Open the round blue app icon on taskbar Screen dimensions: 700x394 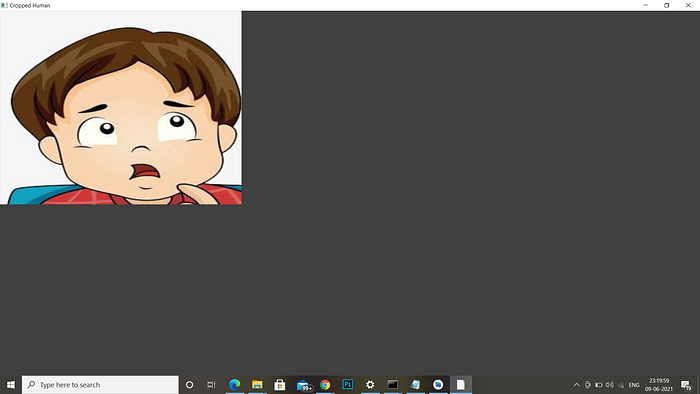pyautogui.click(x=438, y=385)
